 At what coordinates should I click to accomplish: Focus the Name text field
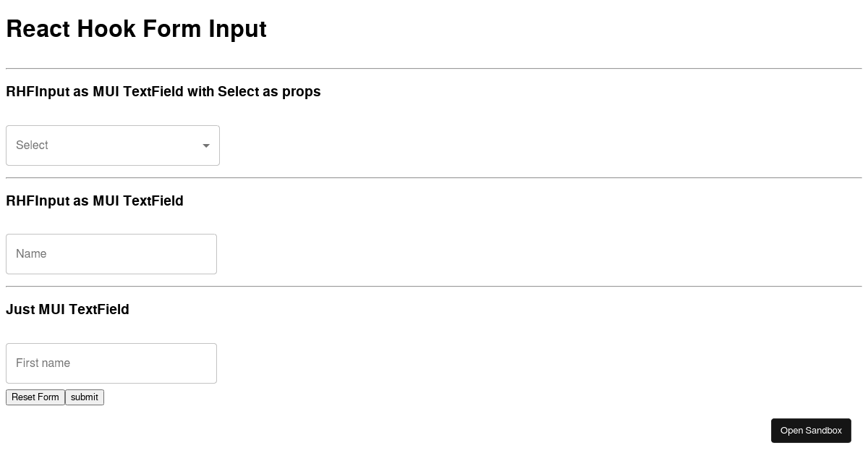[x=111, y=254]
